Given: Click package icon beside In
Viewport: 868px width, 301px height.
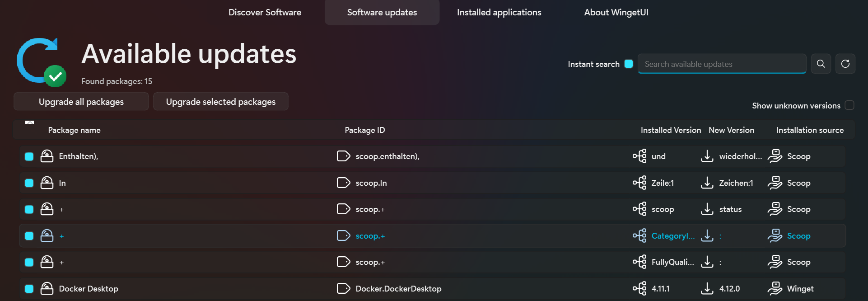Looking at the screenshot, I should tap(47, 183).
